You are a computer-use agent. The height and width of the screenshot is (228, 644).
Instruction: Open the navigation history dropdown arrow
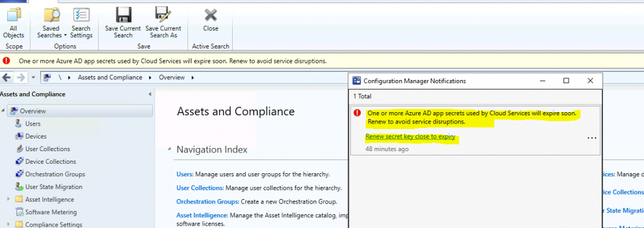[x=33, y=77]
